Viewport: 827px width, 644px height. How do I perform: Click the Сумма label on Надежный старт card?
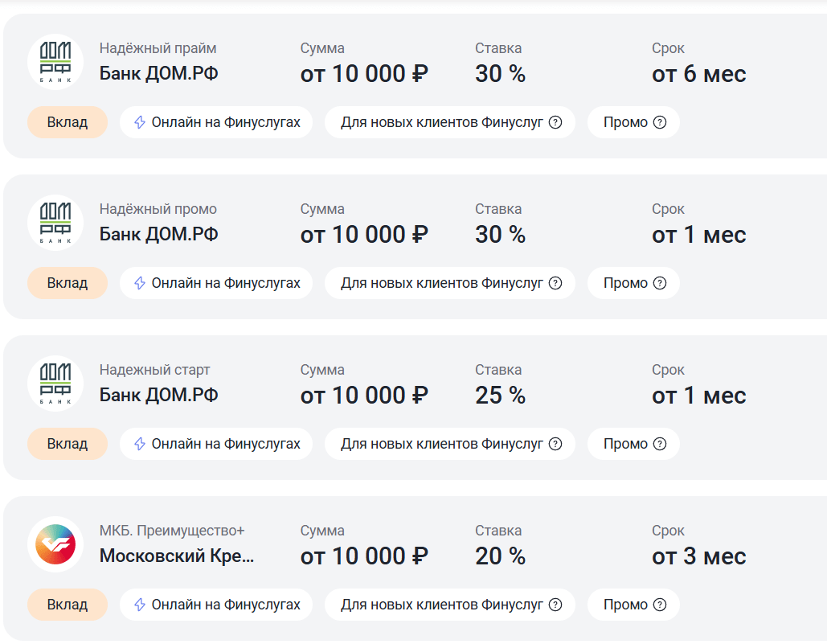(x=322, y=371)
